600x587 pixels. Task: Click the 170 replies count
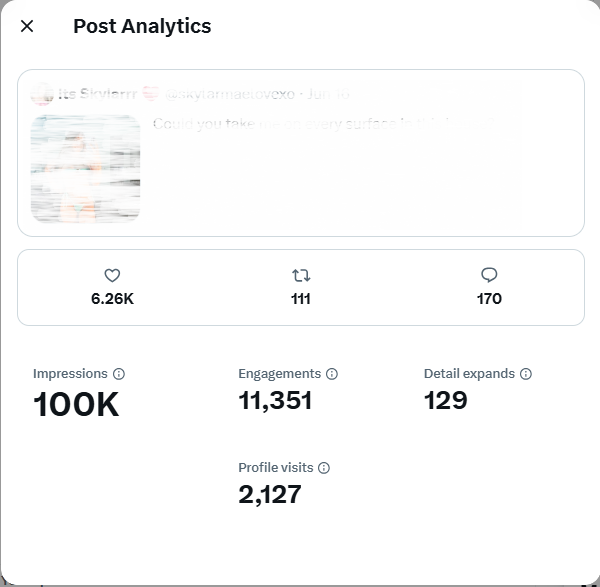pyautogui.click(x=489, y=299)
